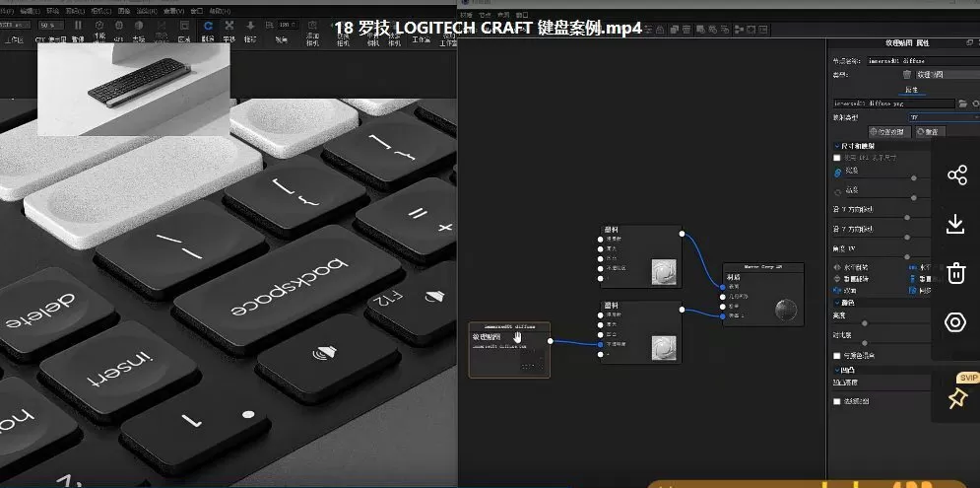Click the folder browse icon beside the texture filename
The width and height of the screenshot is (980, 488).
coord(963,104)
